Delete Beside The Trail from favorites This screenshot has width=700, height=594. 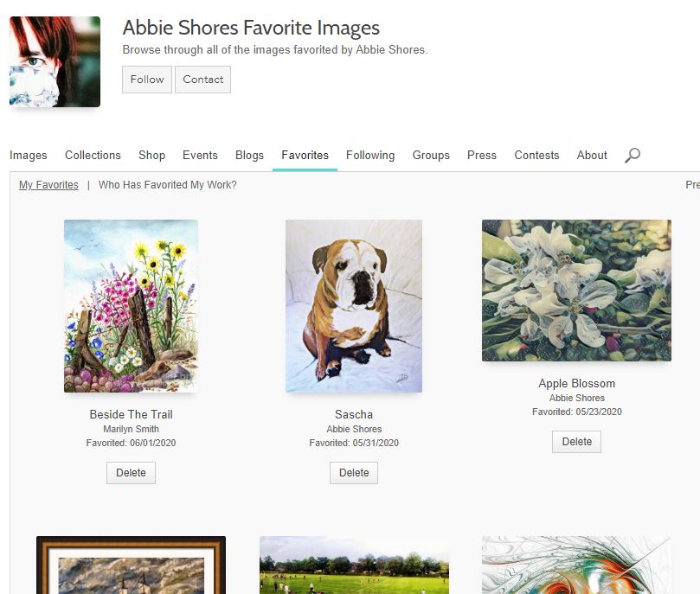131,473
